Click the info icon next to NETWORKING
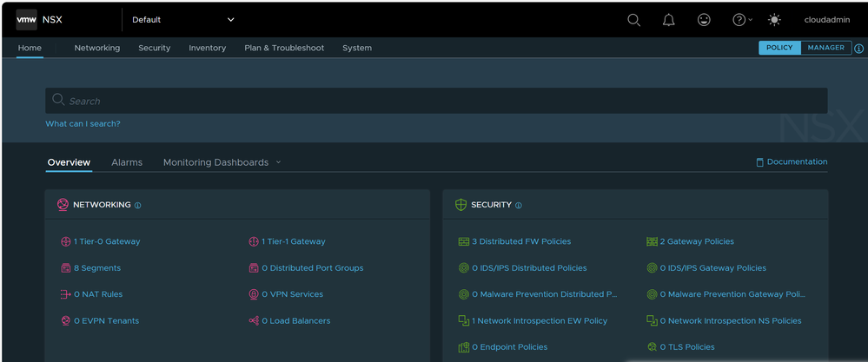The image size is (868, 362). tap(138, 205)
